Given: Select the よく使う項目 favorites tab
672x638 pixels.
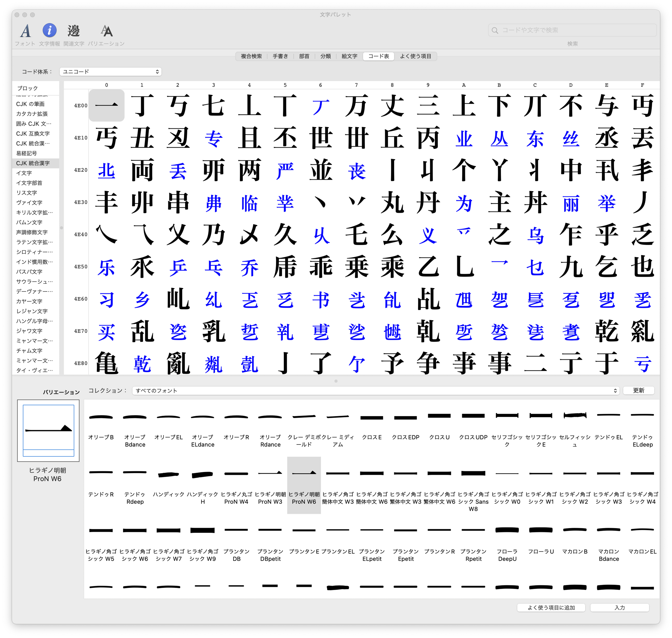Looking at the screenshot, I should [415, 56].
